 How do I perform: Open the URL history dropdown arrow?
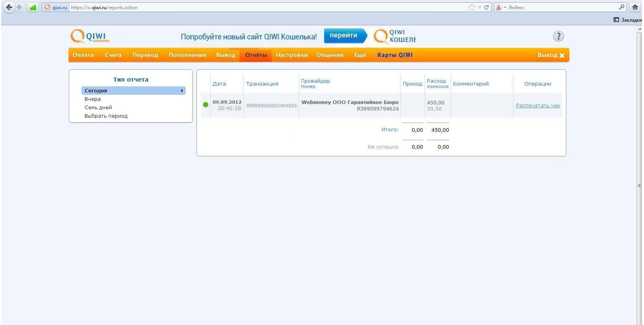tap(479, 7)
